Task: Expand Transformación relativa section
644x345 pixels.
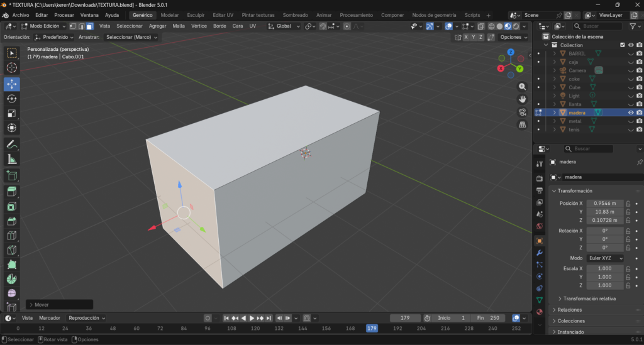Action: (589, 298)
